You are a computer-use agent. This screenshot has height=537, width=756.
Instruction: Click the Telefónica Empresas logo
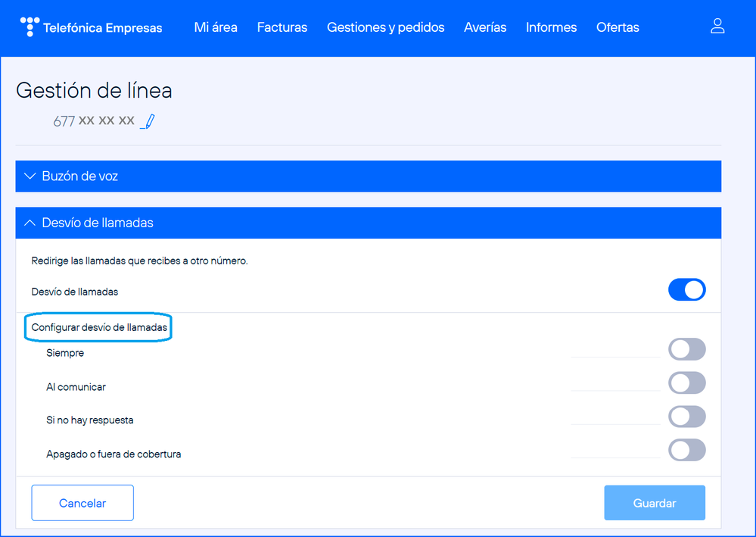click(91, 27)
